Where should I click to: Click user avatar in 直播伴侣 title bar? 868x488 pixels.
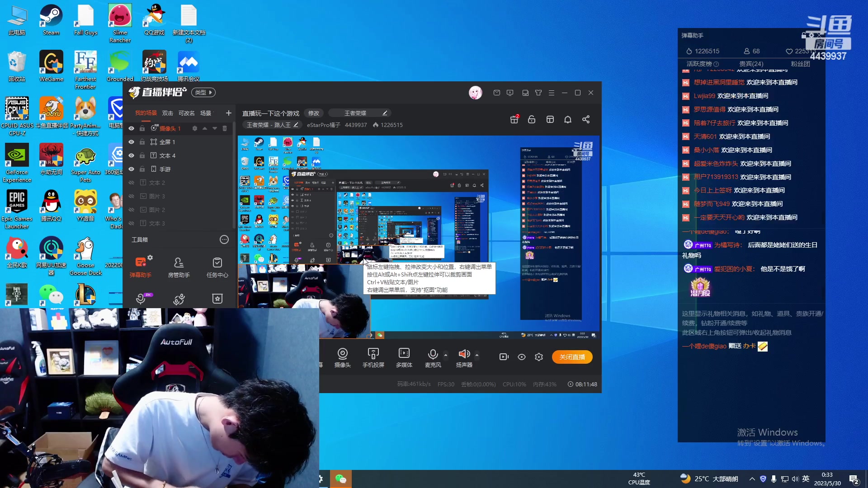475,93
